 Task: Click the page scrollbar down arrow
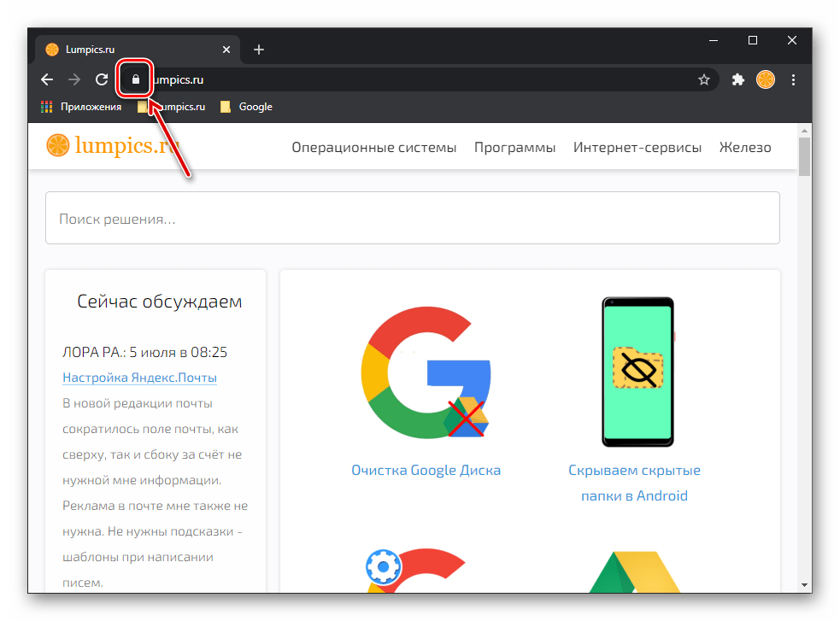click(x=804, y=584)
